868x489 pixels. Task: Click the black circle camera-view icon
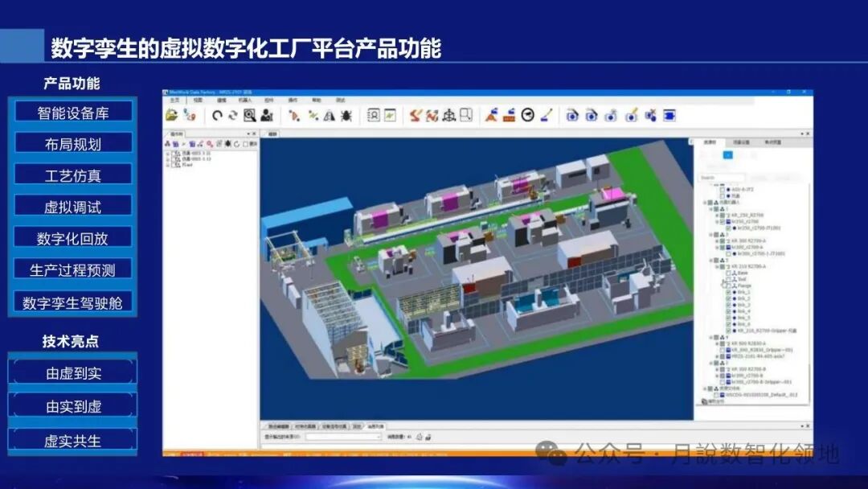point(528,115)
